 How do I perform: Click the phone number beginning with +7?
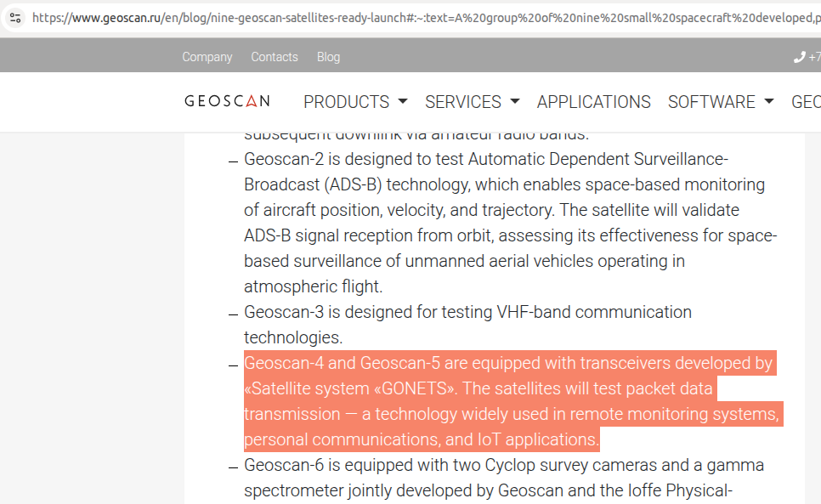[814, 57]
